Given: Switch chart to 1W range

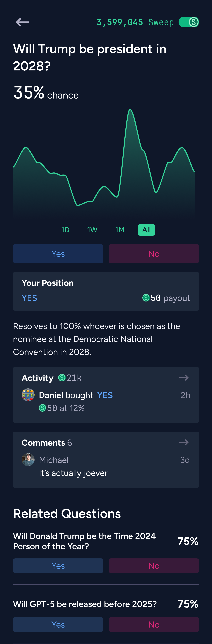Looking at the screenshot, I should click(x=92, y=230).
